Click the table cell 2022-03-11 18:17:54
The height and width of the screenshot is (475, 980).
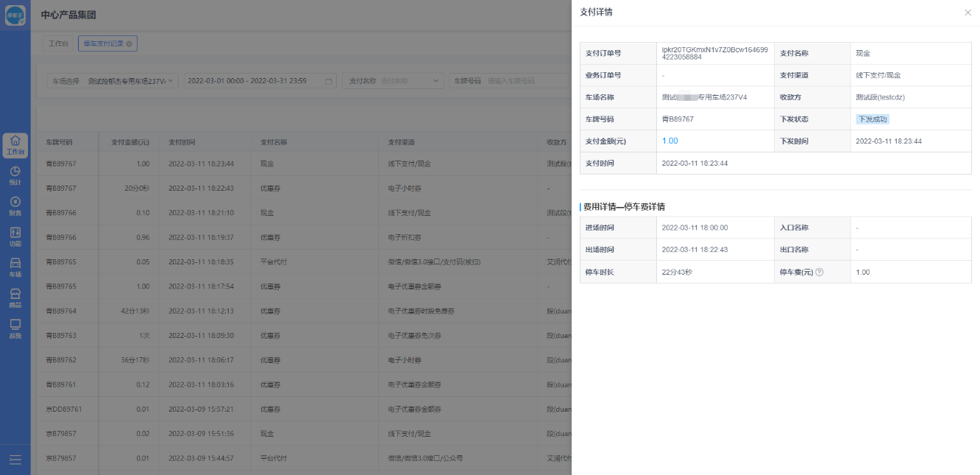[x=201, y=286]
